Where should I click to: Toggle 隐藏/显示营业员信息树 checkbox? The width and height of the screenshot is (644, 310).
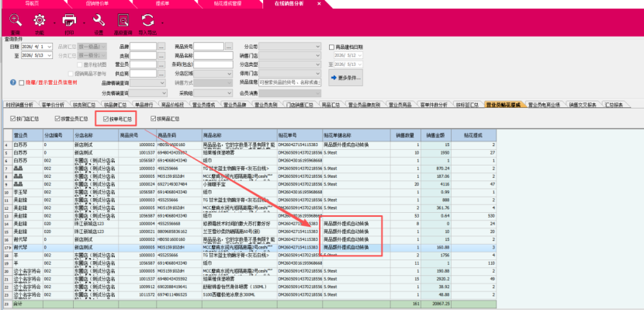pyautogui.click(x=22, y=82)
